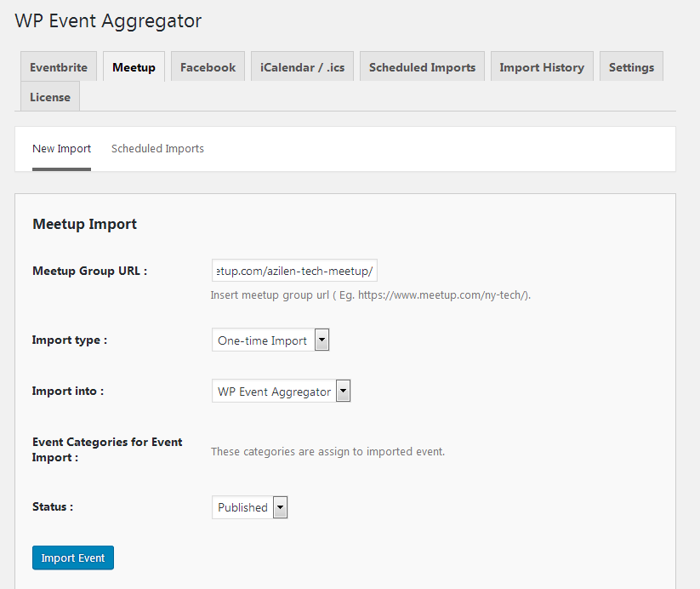Select the Meetup tab
700x589 pixels.
pos(134,66)
